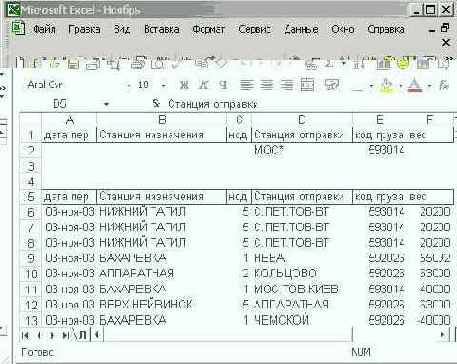Apply the yellow fill color button
Screen dimensions: 457x364
[x=386, y=85]
